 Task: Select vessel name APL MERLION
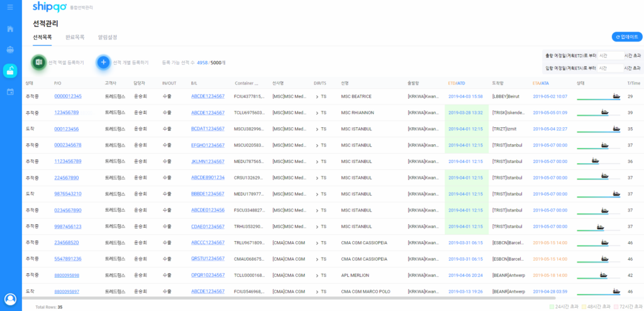point(355,275)
